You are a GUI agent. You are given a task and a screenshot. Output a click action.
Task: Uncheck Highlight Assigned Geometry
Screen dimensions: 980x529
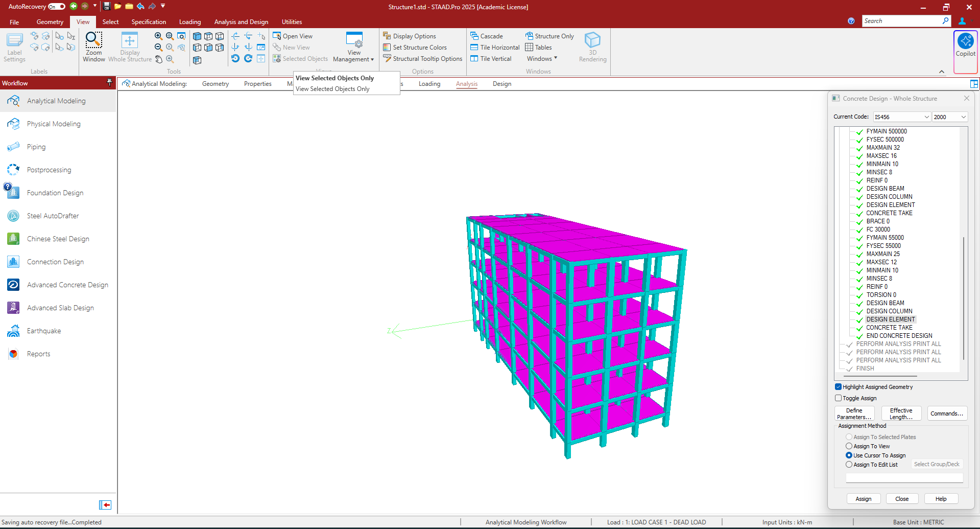[838, 387]
